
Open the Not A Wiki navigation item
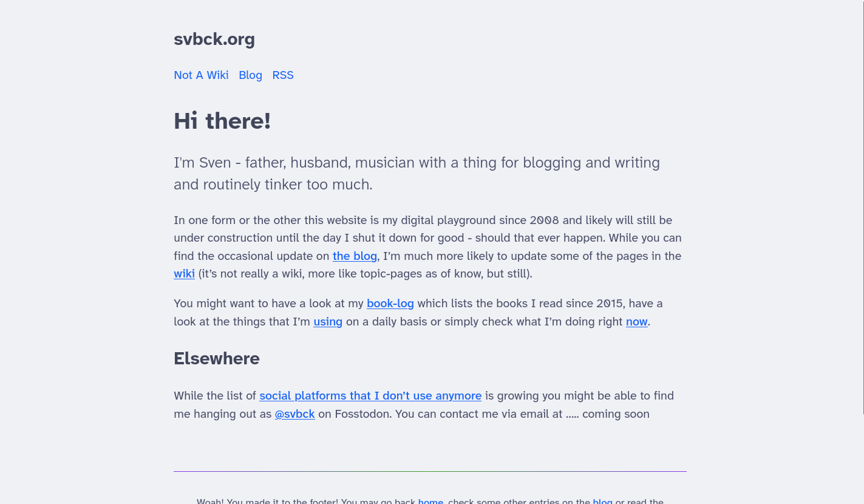tap(201, 75)
